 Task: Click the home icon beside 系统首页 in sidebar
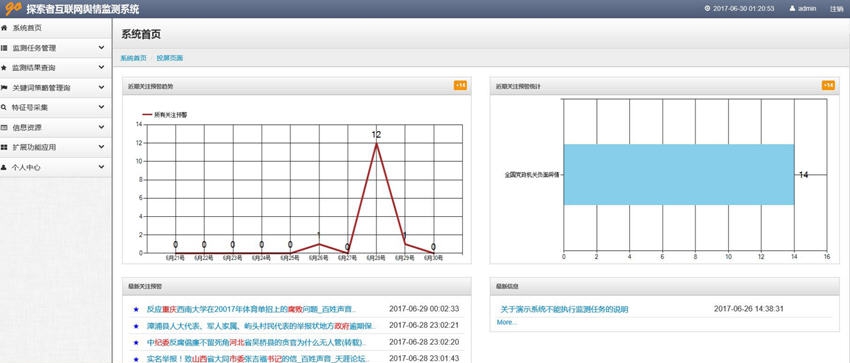pos(4,28)
